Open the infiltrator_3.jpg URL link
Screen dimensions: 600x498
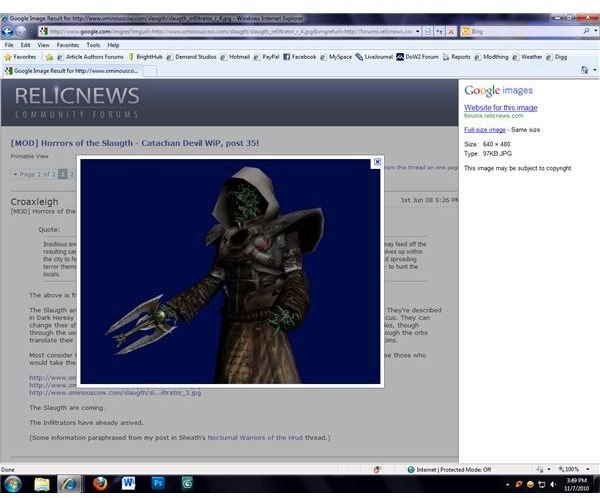tap(115, 393)
